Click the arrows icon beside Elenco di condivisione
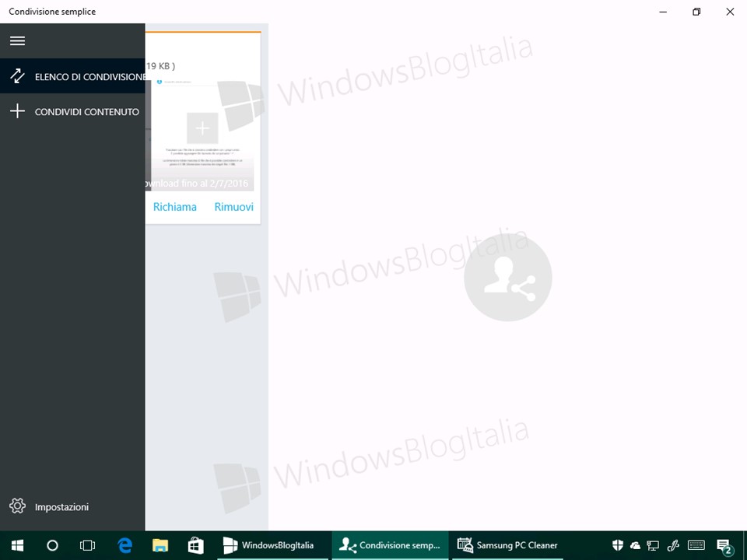The height and width of the screenshot is (560, 747). (x=18, y=76)
